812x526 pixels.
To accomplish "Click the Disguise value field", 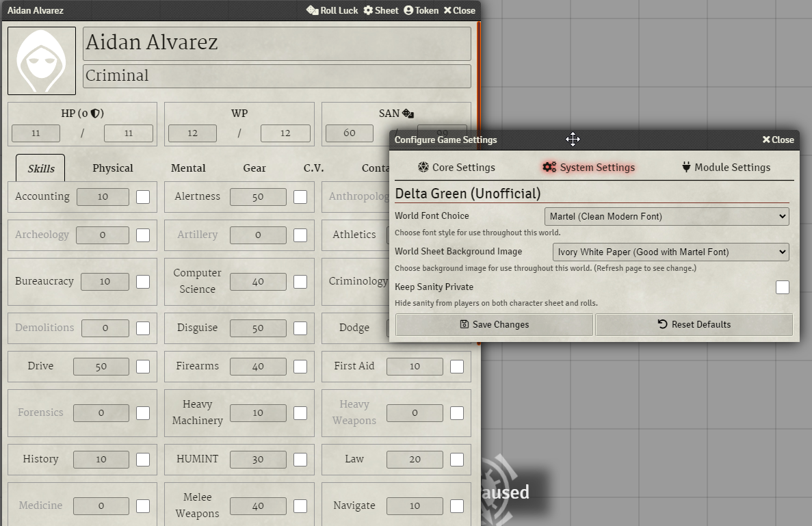I will [x=258, y=328].
